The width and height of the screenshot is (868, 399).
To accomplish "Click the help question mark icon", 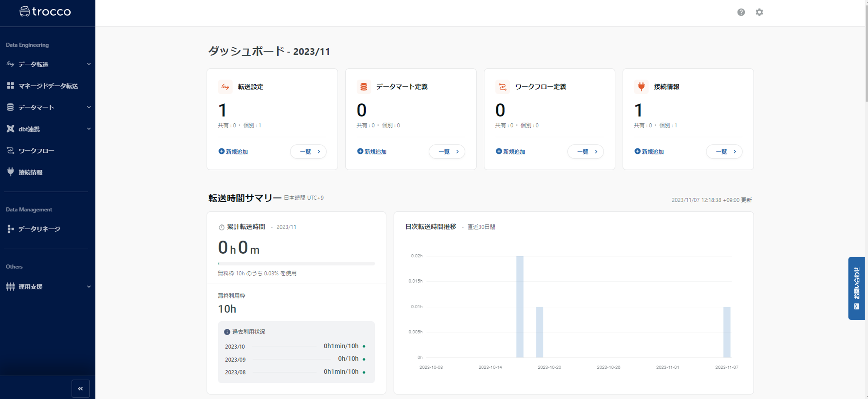I will click(x=741, y=12).
